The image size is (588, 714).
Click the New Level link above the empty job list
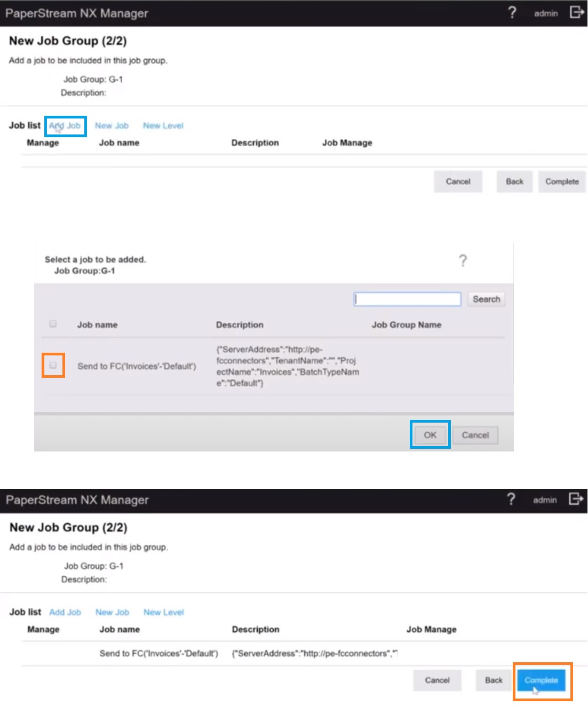point(163,126)
